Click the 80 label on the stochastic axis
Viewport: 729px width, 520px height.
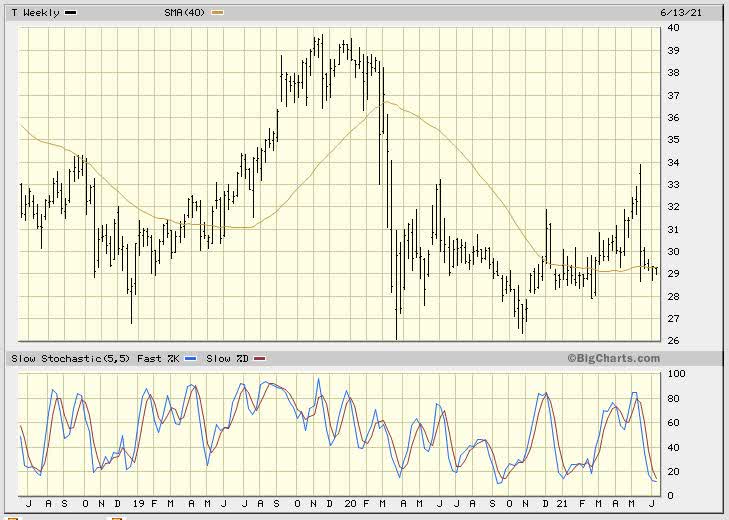pyautogui.click(x=673, y=399)
